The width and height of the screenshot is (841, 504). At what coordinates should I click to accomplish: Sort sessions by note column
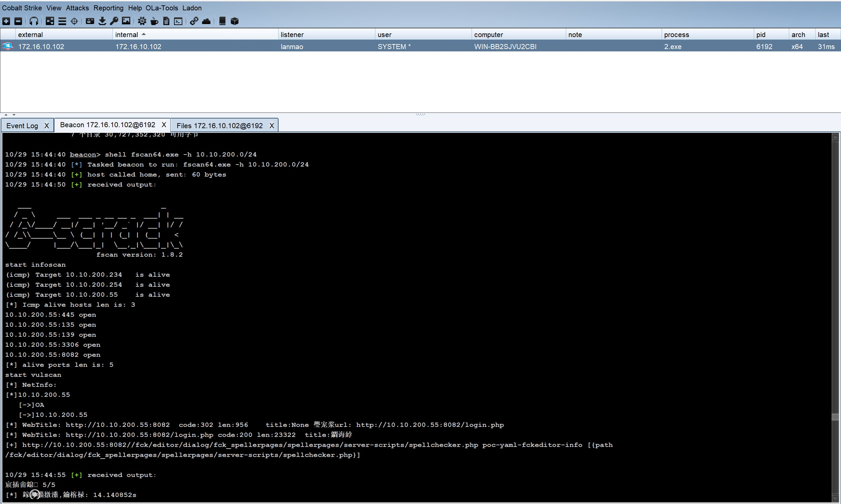pos(614,34)
